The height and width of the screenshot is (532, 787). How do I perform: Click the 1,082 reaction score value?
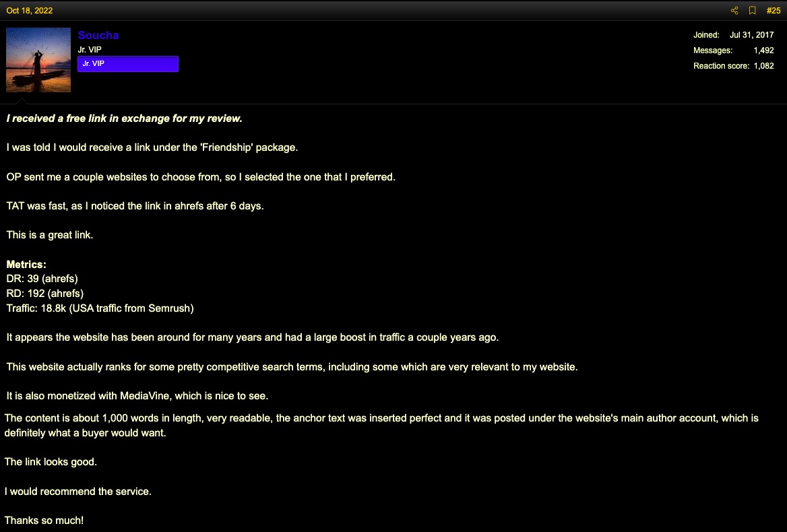pyautogui.click(x=763, y=66)
